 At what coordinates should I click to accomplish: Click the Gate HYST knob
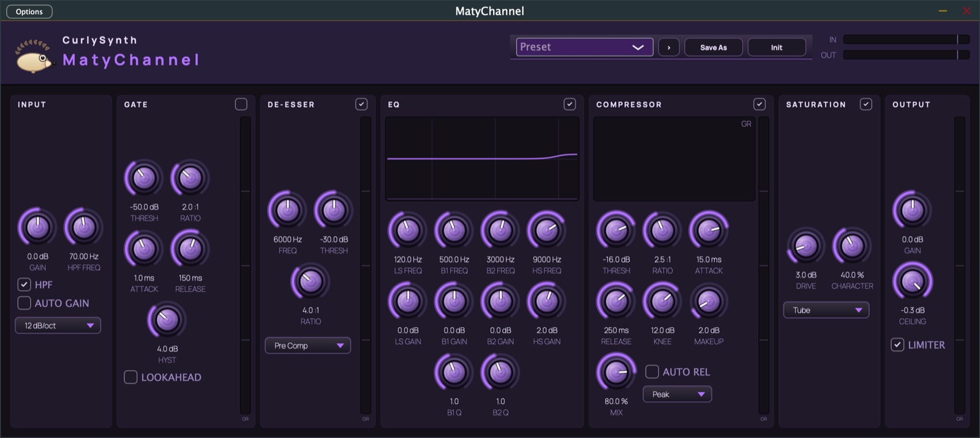[x=167, y=320]
